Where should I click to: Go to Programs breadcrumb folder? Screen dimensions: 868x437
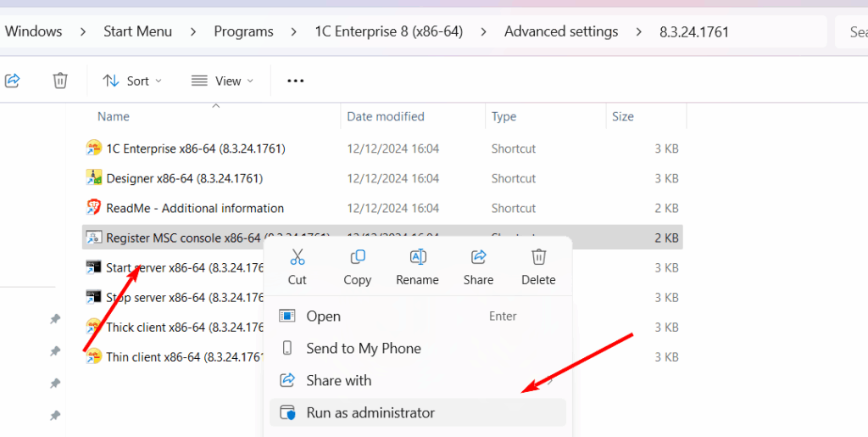[x=243, y=31]
